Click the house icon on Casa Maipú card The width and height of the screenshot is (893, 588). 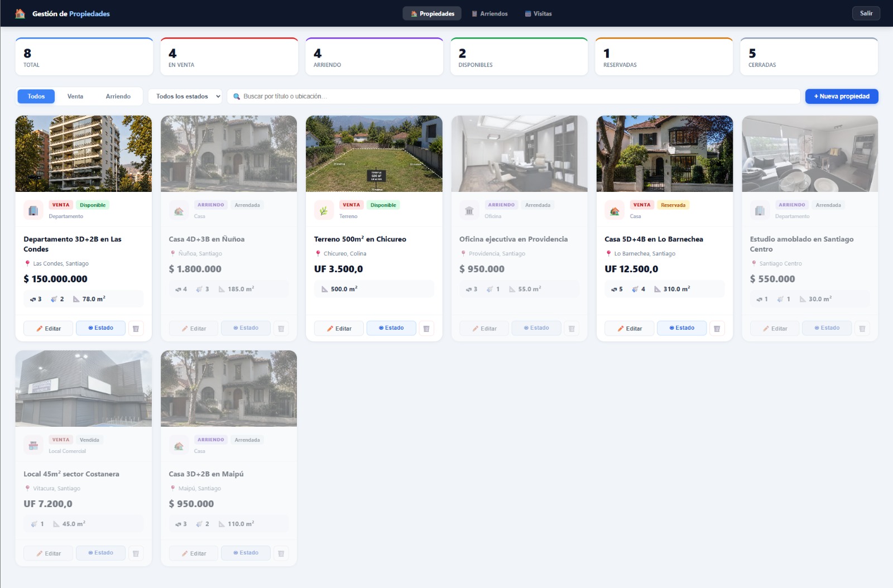point(179,445)
